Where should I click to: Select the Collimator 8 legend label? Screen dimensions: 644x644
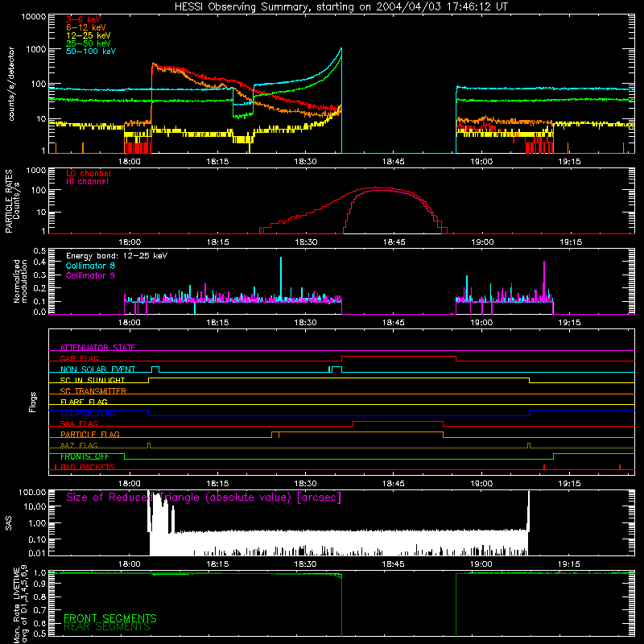coord(90,266)
